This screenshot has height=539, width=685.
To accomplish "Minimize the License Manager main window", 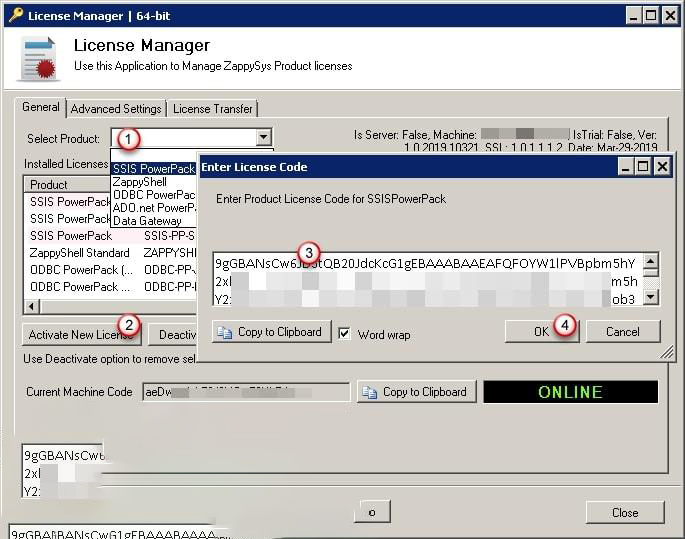I will click(x=633, y=16).
